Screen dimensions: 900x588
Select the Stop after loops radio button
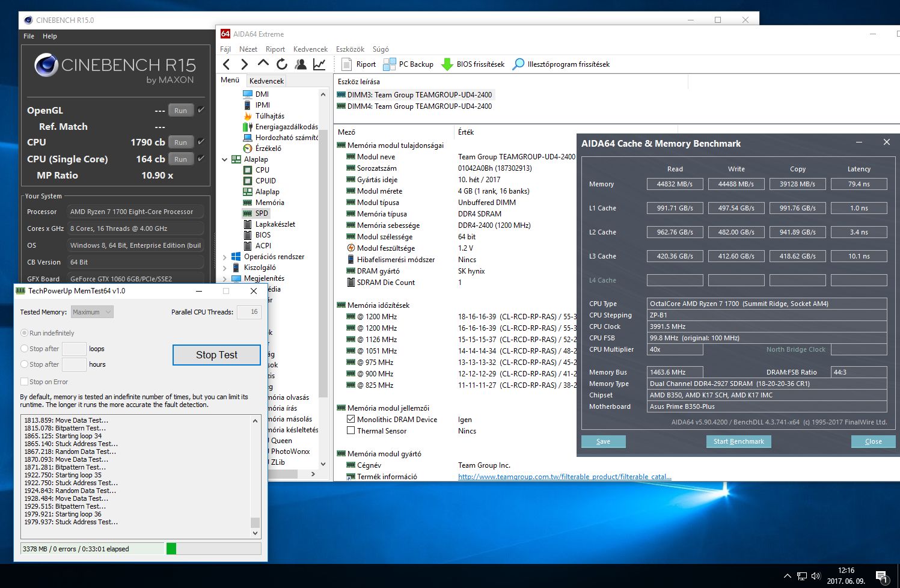click(24, 348)
